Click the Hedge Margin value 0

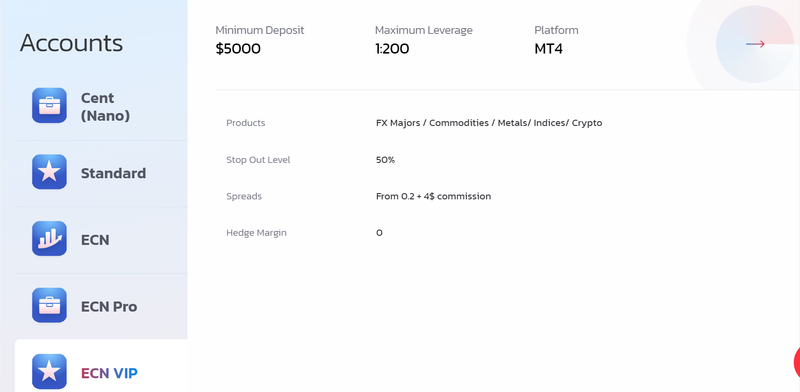379,233
